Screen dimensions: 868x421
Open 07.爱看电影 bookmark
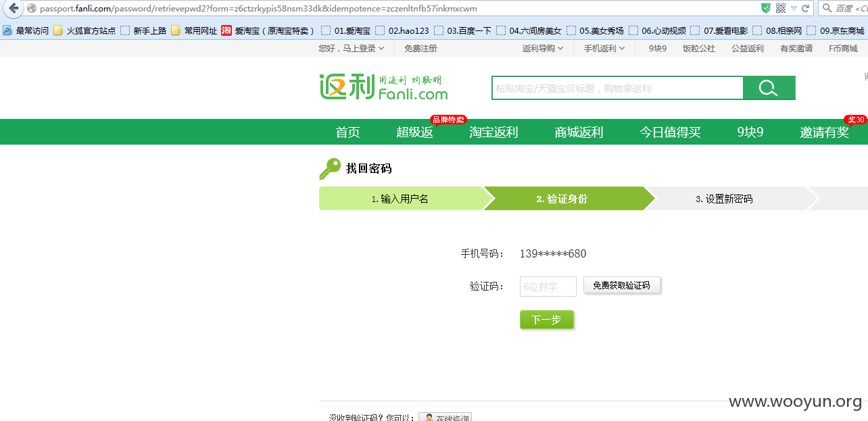(719, 30)
